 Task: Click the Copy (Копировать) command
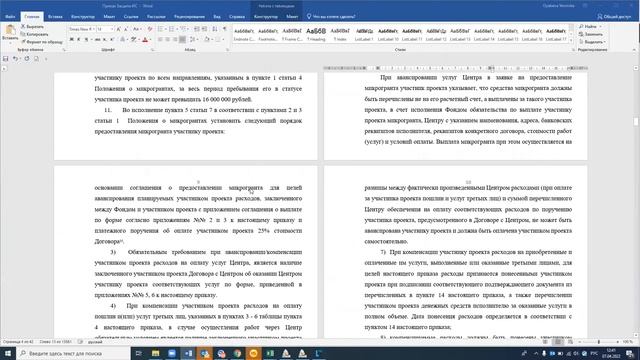[34, 34]
